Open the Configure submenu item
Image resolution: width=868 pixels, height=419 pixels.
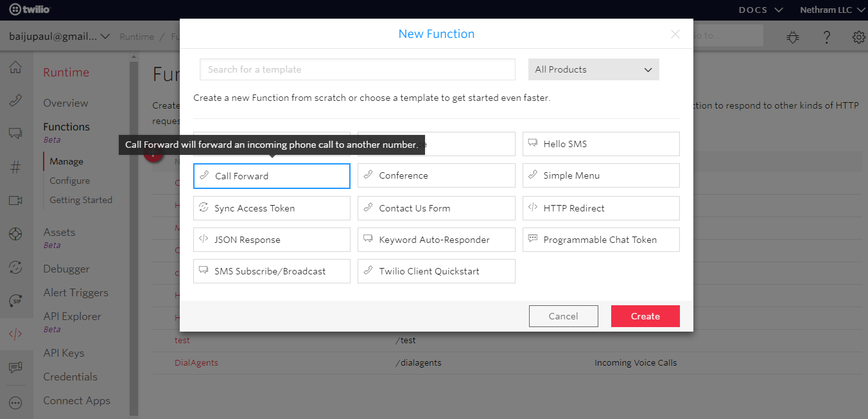coord(70,181)
